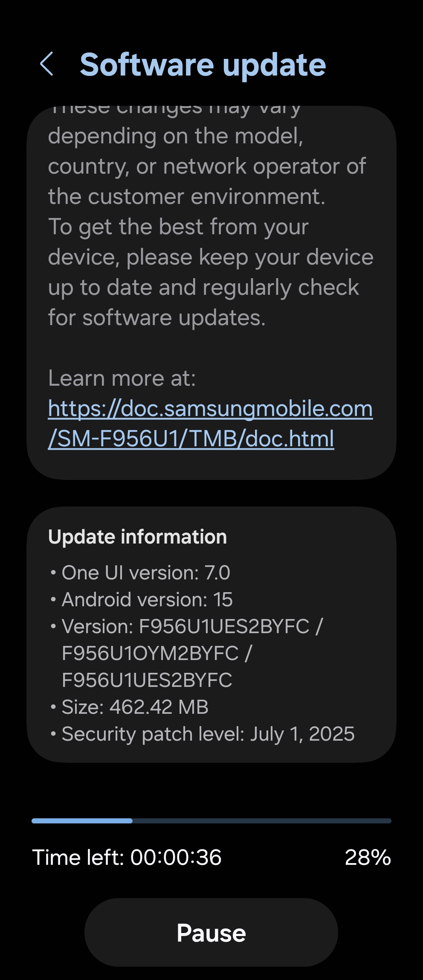Tap the "To get the best from your" line
The width and height of the screenshot is (423, 980).
[178, 227]
